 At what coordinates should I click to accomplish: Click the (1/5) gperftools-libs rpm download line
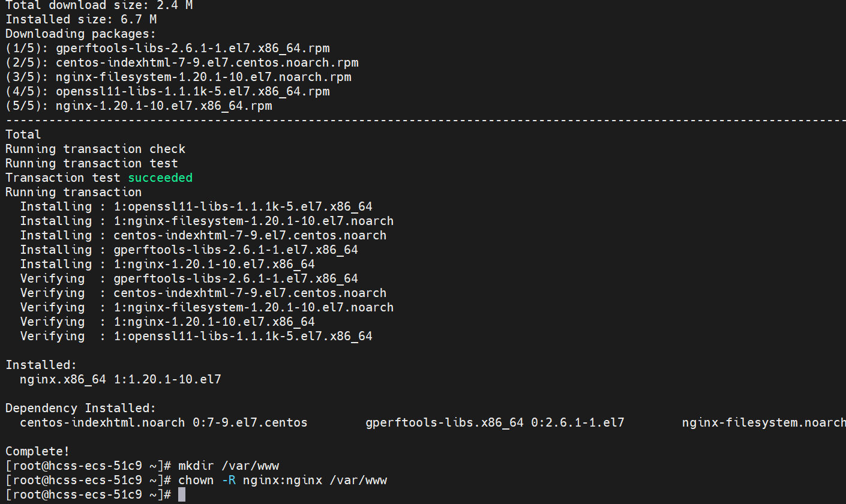tap(167, 48)
